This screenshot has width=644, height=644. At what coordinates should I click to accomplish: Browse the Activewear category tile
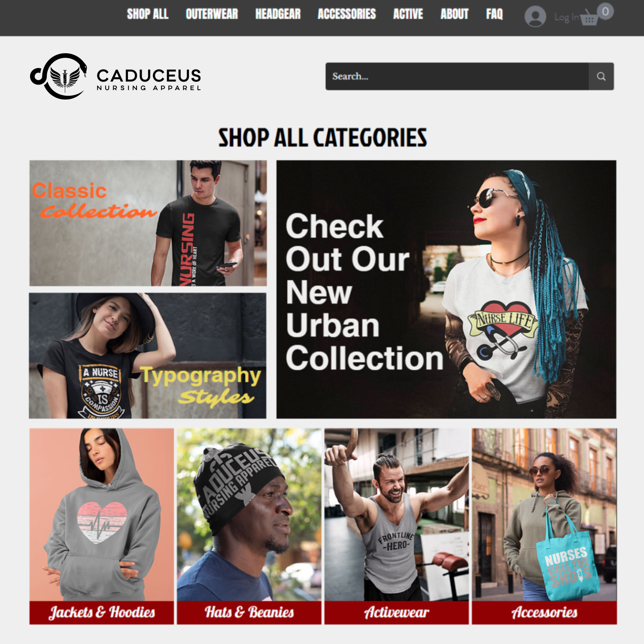[397, 526]
